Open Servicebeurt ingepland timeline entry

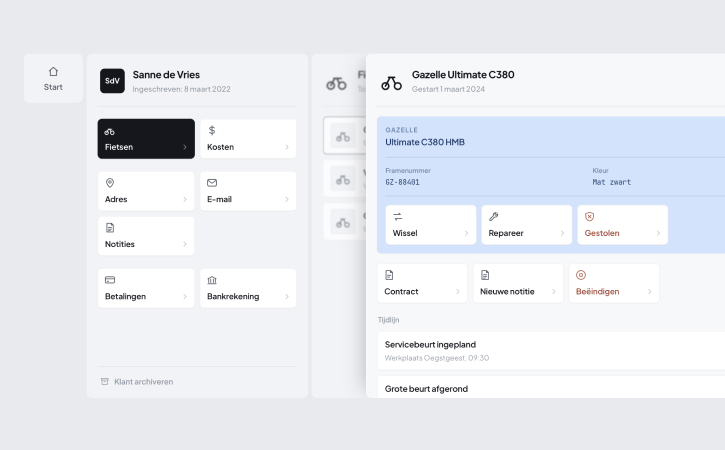point(551,351)
